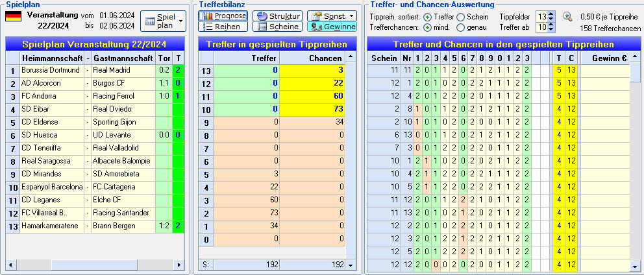Select the Elche CF cell

coord(123,200)
